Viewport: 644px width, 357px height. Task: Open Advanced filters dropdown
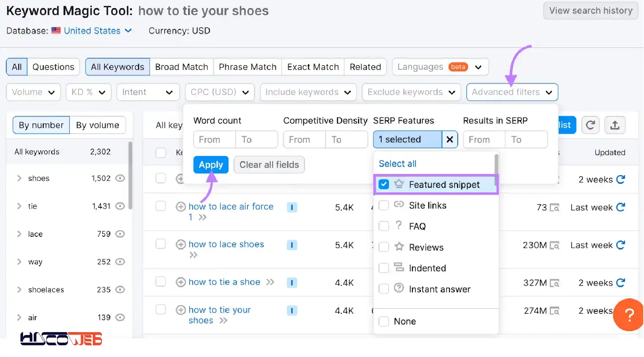coord(512,92)
